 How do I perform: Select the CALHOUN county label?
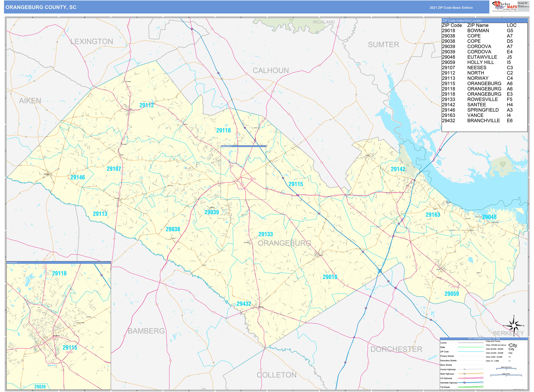point(271,70)
